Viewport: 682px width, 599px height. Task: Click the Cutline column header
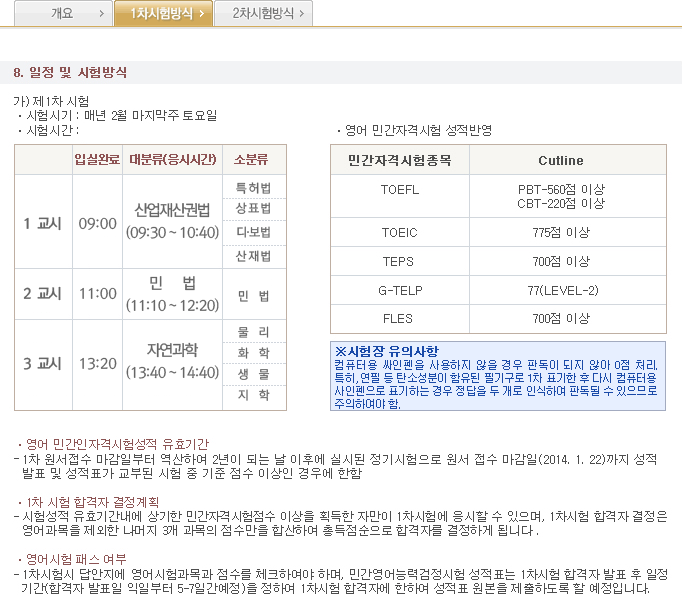tap(560, 160)
